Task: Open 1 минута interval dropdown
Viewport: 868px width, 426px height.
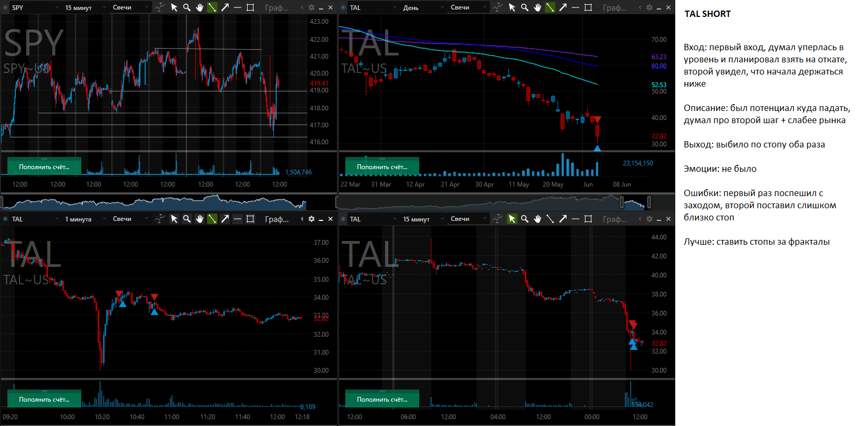Action: point(84,219)
